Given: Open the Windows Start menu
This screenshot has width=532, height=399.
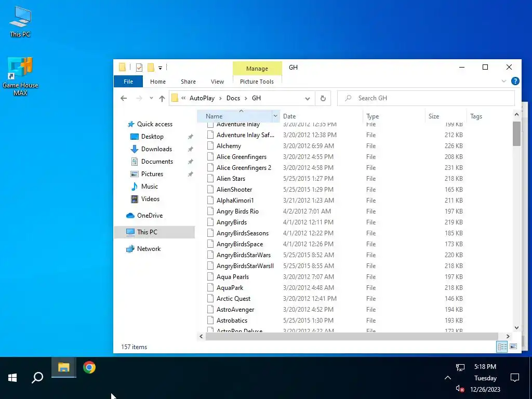Looking at the screenshot, I should (x=12, y=378).
